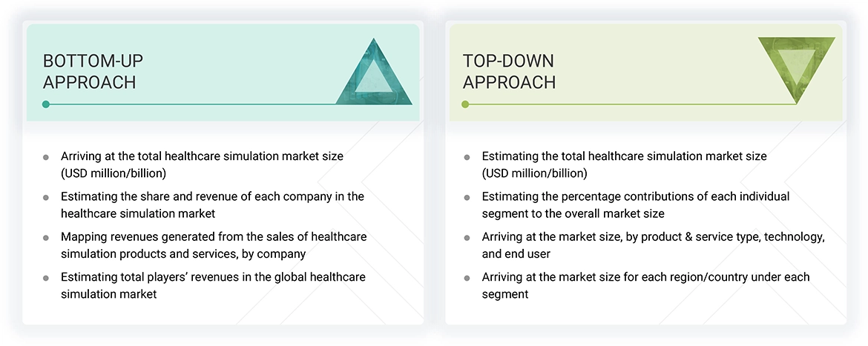Image resolution: width=868 pixels, height=346 pixels.
Task: Click the green horizontal line under Top-Down heading
Action: click(x=631, y=104)
